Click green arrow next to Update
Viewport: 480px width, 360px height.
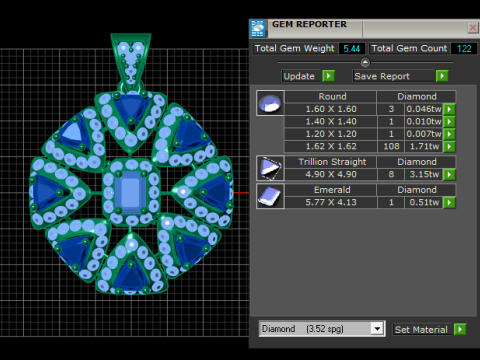[329, 76]
